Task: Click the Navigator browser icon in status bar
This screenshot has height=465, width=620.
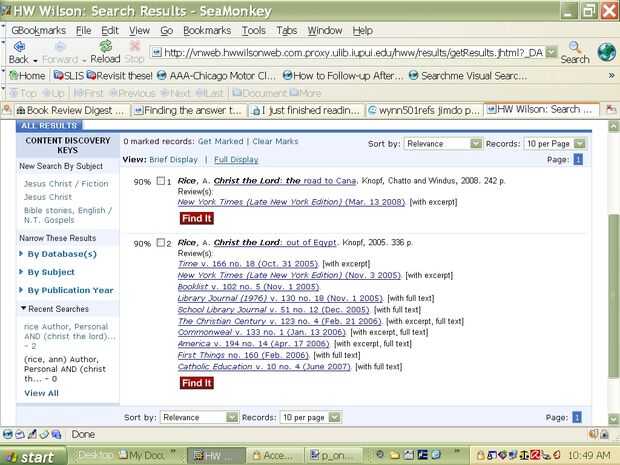Action: click(x=8, y=434)
